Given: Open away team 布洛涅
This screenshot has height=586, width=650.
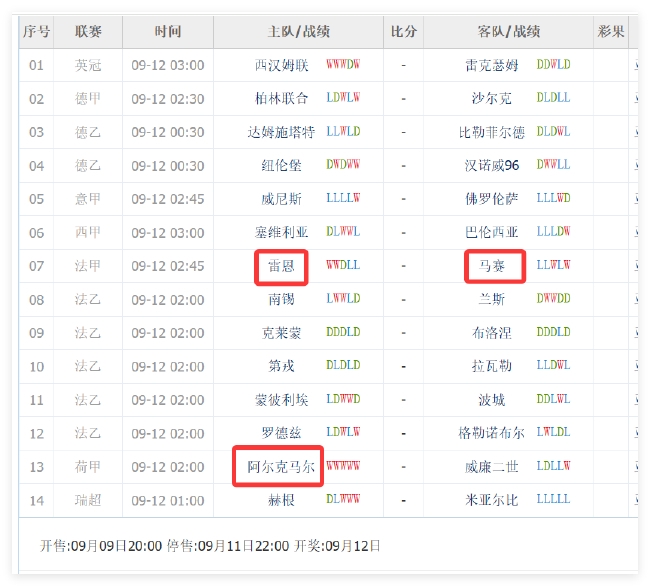Looking at the screenshot, I should [492, 333].
